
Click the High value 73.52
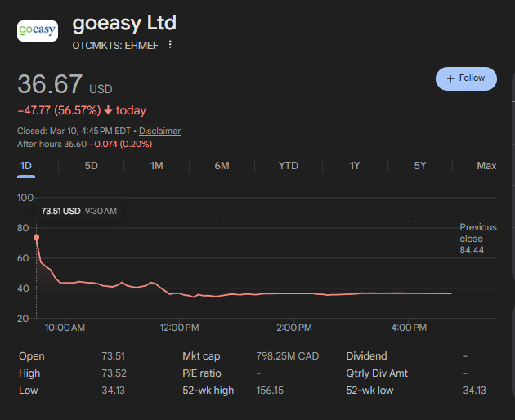tap(114, 373)
